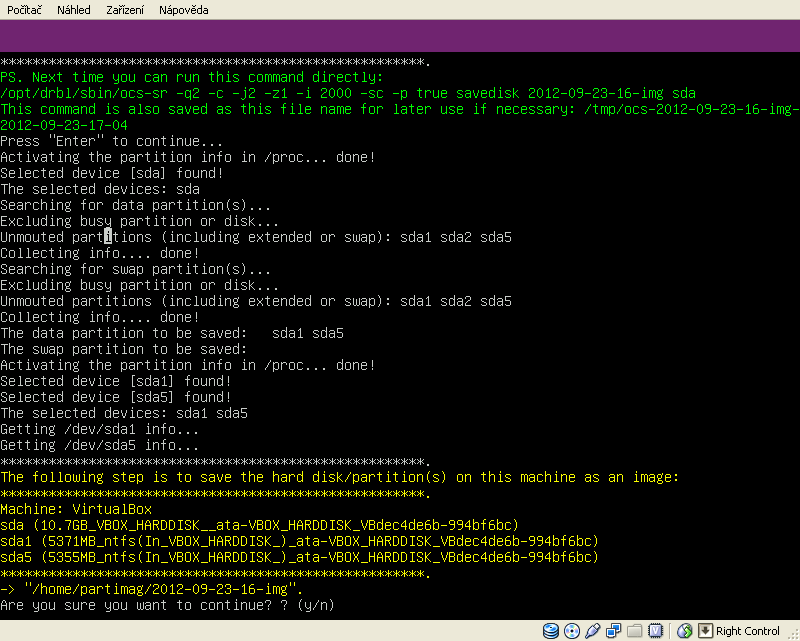Click the virtualization CPU chip icon
The height and width of the screenshot is (641, 800).
[655, 631]
